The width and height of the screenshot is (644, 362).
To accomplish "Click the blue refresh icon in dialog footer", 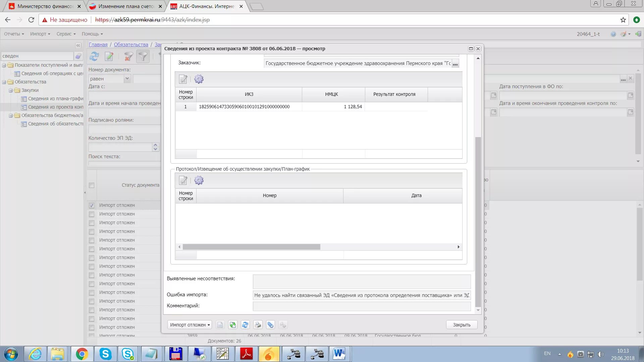I will tap(245, 325).
